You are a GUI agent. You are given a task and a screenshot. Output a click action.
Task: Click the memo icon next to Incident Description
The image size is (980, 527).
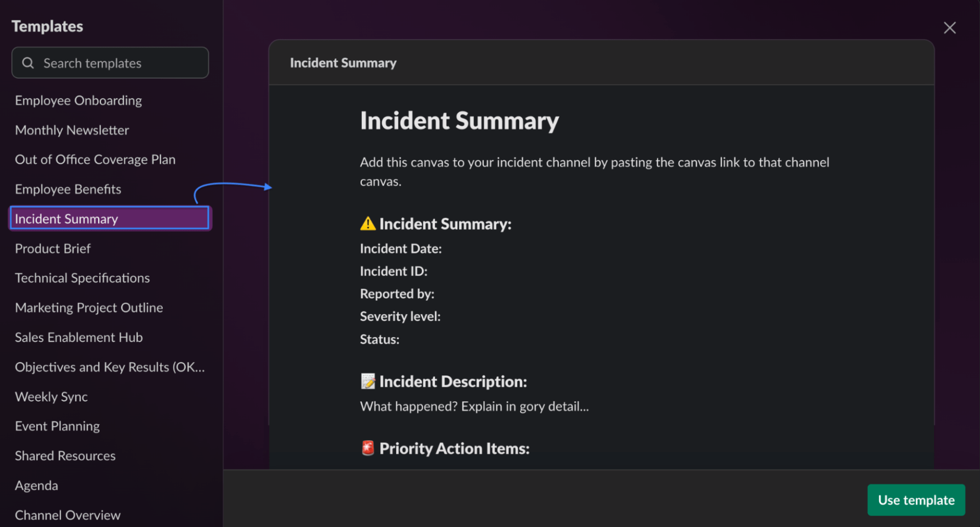pyautogui.click(x=367, y=380)
